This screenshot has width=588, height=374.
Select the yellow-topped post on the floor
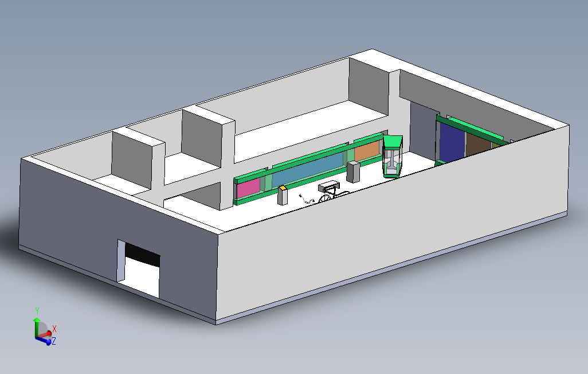283,195
